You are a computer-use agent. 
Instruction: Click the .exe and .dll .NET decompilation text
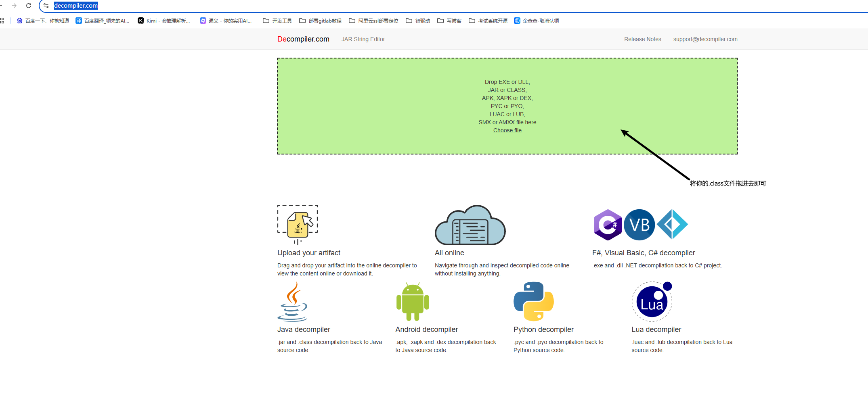657,265
